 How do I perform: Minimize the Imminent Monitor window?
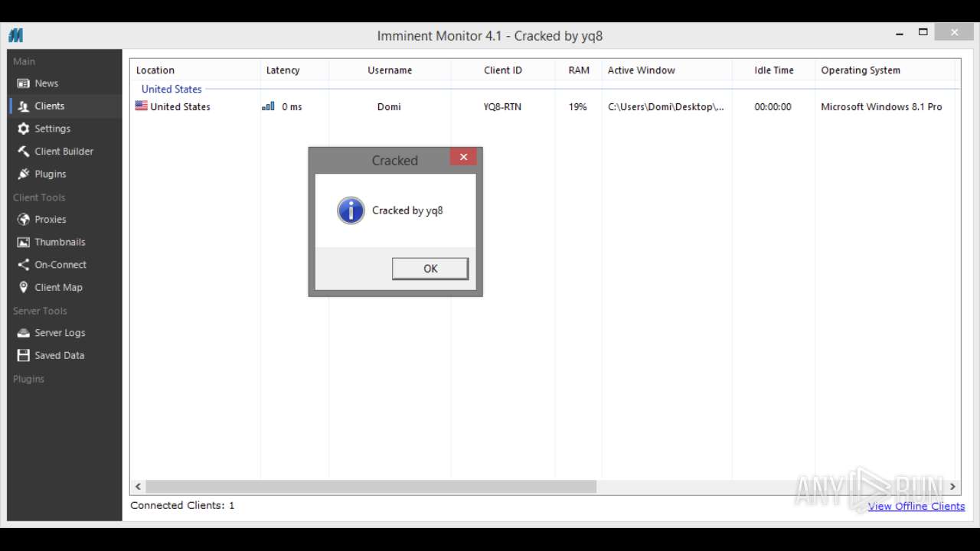tap(899, 33)
